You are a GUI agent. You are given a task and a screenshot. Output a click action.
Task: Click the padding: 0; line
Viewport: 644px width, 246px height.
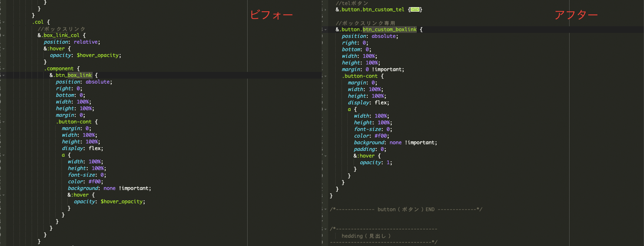pos(370,149)
